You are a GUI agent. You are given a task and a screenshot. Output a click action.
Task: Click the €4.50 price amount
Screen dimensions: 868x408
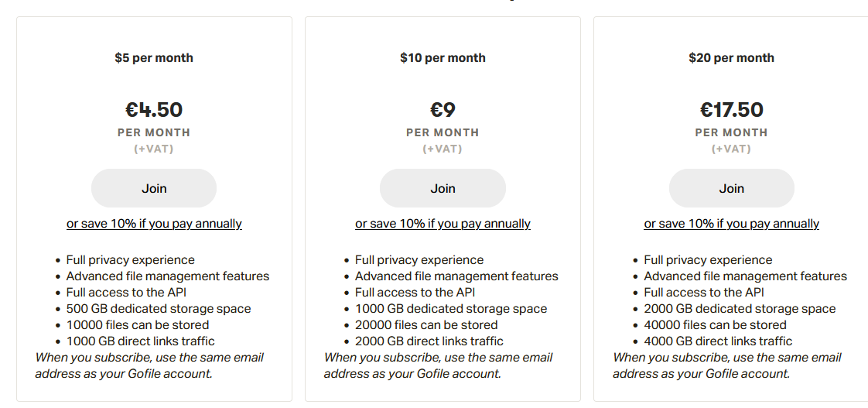pos(154,110)
